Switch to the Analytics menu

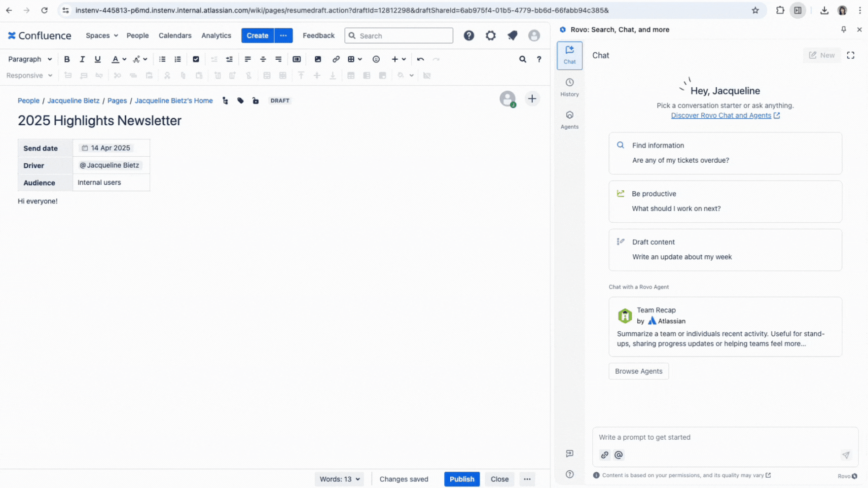click(216, 35)
